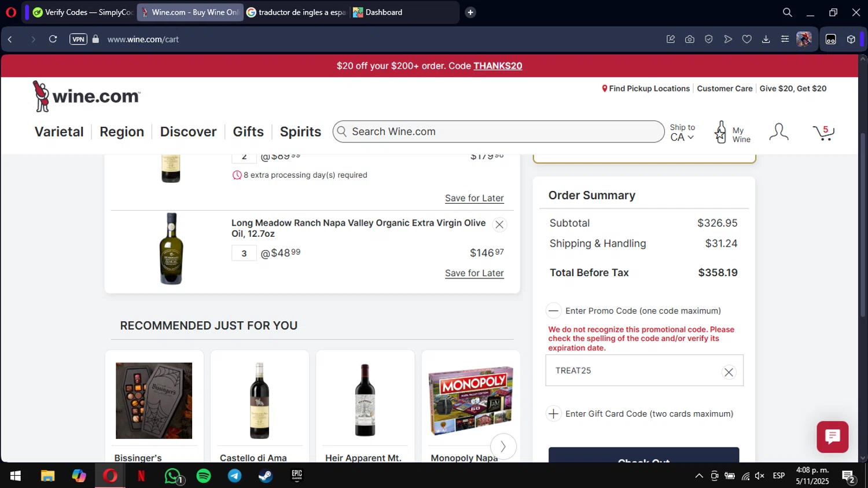Click Save for Later under 8 extra processing days
The image size is (868, 488).
pos(474,198)
